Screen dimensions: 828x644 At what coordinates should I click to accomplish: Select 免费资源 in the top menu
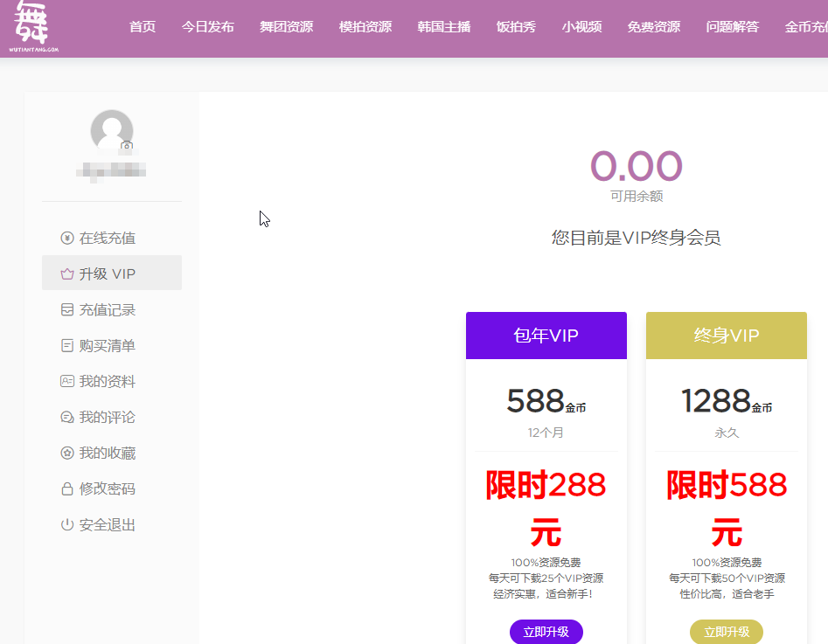click(x=654, y=27)
